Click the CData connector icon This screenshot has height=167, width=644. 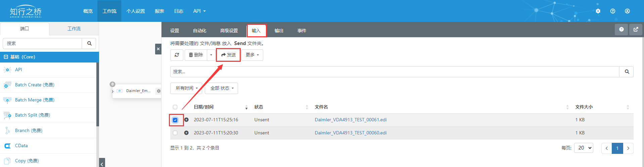pos(7,146)
